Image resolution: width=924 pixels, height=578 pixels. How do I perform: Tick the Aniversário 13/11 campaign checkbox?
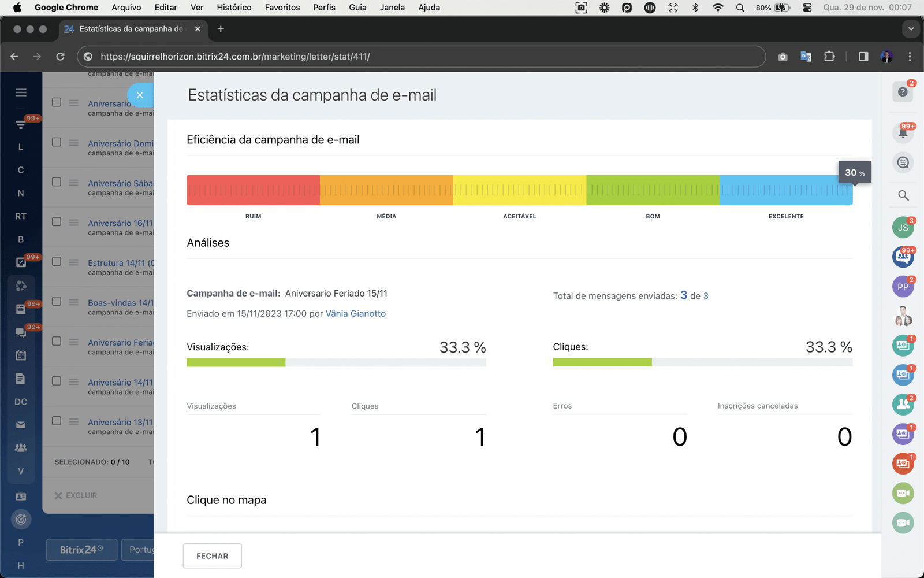point(56,421)
